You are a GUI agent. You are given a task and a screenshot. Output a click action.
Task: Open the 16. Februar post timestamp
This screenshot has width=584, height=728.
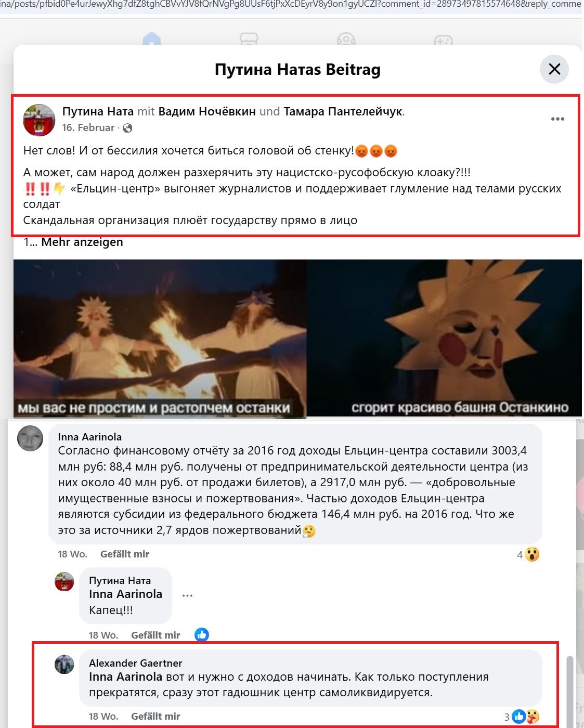pyautogui.click(x=88, y=128)
